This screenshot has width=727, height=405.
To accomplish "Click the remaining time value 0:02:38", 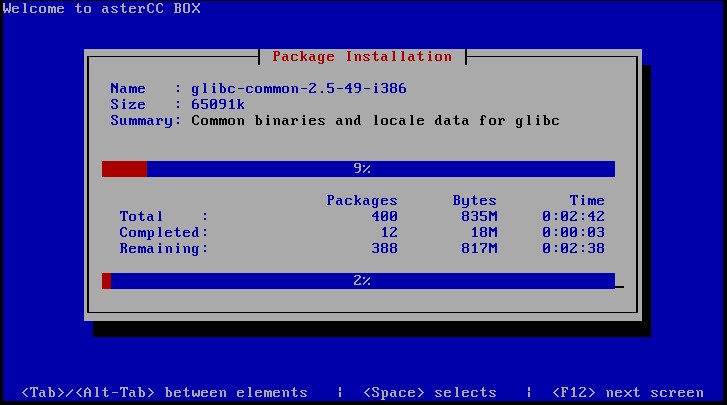I will (x=574, y=249).
